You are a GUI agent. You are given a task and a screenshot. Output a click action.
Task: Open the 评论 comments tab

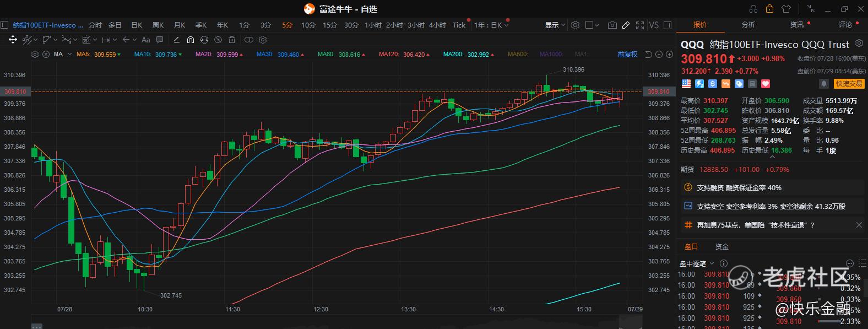[x=845, y=24]
